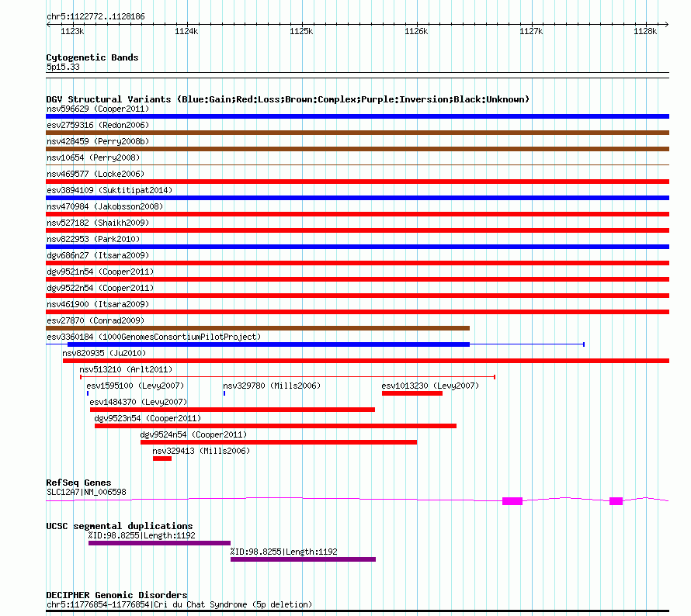Open the DGV Structural Variants track title
The image size is (691, 616).
click(288, 99)
